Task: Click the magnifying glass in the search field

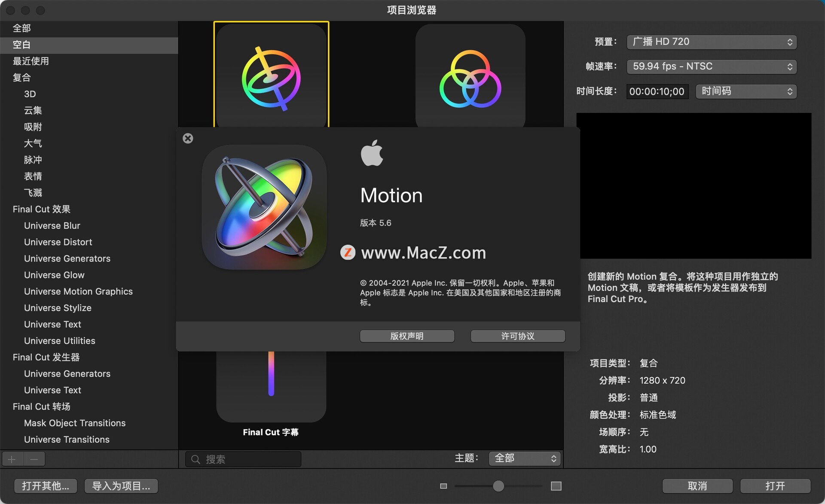Action: [x=196, y=459]
